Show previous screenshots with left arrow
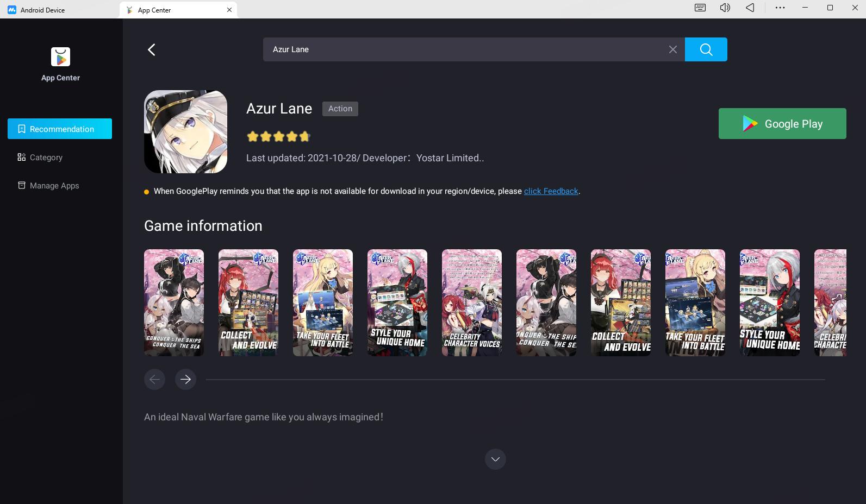 (x=154, y=379)
